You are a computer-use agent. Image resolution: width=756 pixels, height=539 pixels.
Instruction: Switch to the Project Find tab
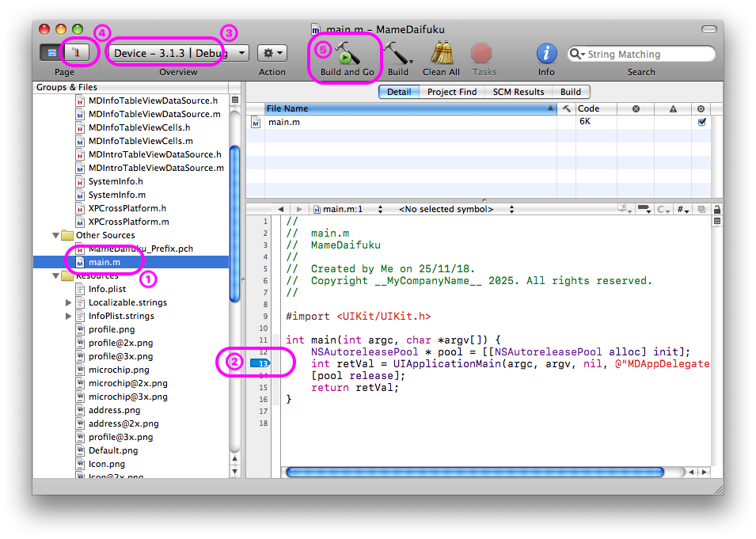click(452, 92)
